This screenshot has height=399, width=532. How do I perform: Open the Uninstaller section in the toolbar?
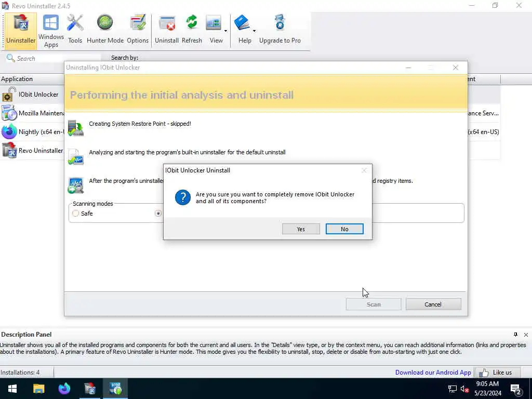[x=21, y=31]
